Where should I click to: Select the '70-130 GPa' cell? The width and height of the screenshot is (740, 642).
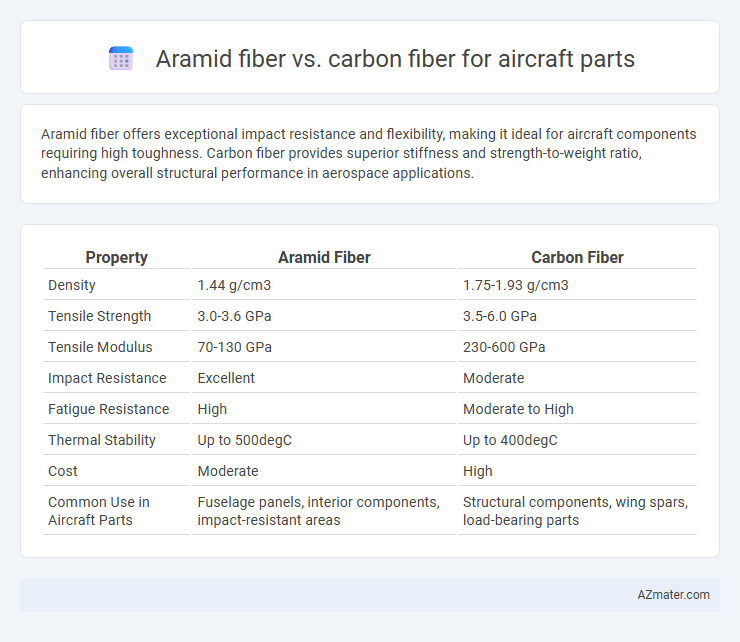pyautogui.click(x=235, y=347)
